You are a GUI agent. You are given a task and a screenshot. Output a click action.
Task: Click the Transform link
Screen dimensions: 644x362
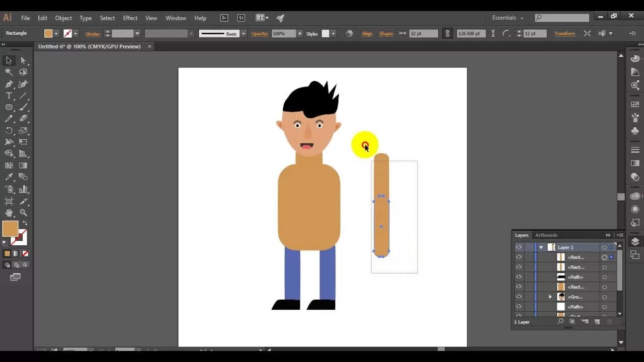point(565,34)
